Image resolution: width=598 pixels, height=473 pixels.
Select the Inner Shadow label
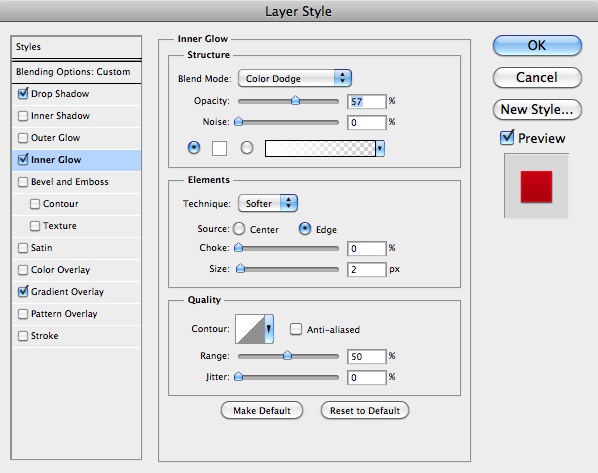click(60, 116)
